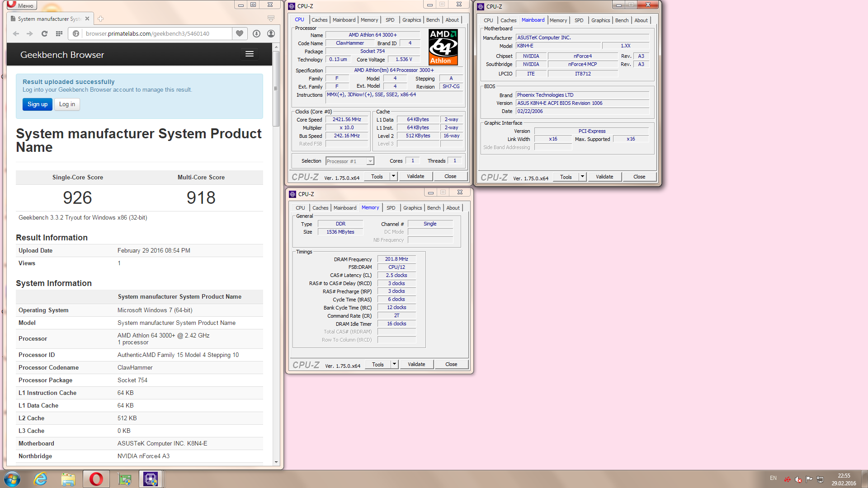
Task: Focus the address bar URL
Action: click(157, 33)
